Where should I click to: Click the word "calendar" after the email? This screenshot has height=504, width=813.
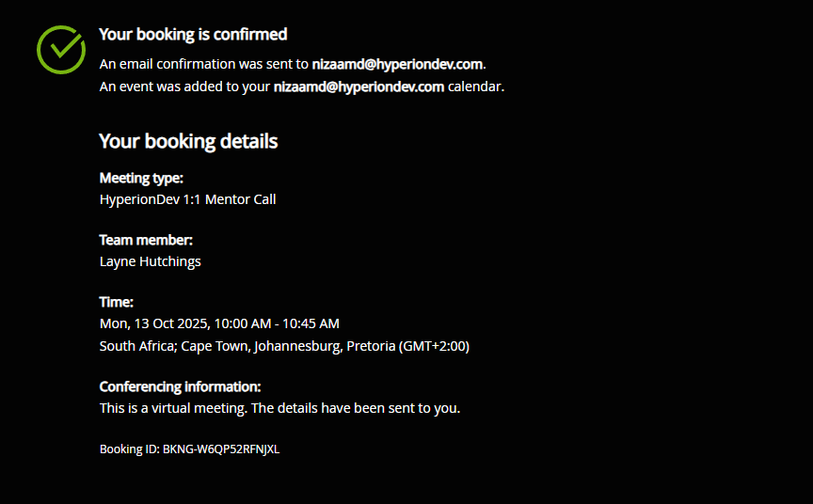tap(474, 87)
